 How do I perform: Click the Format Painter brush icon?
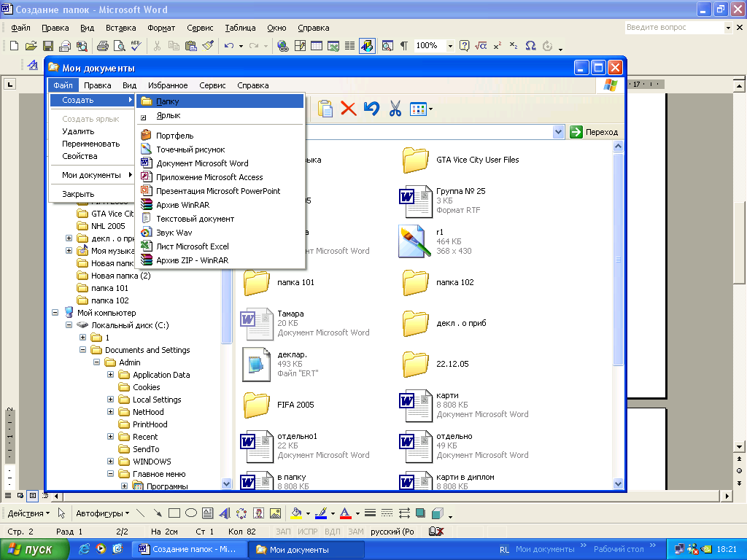click(208, 46)
